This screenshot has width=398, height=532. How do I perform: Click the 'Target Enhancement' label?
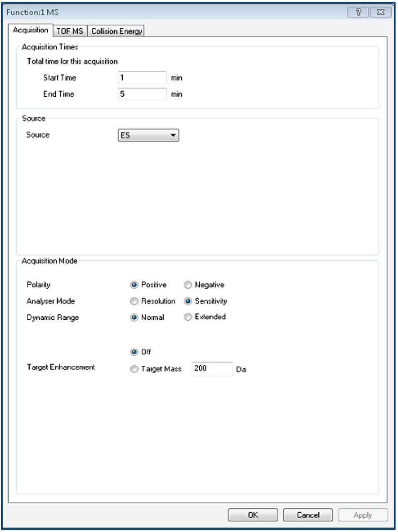pos(61,367)
